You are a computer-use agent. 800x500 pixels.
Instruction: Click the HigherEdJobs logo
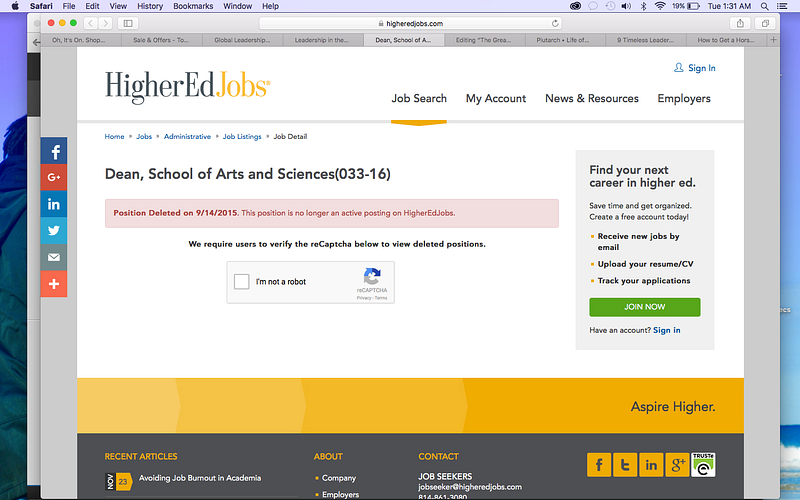coord(187,87)
